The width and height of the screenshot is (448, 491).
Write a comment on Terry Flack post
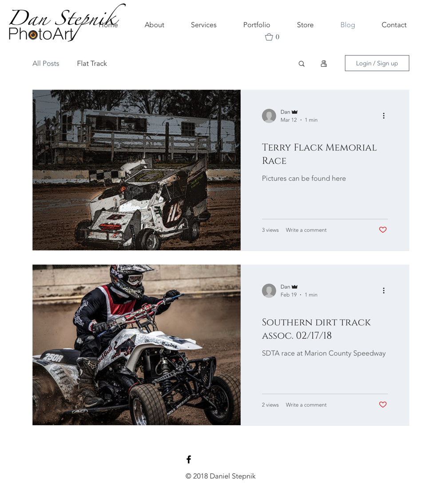click(x=306, y=230)
